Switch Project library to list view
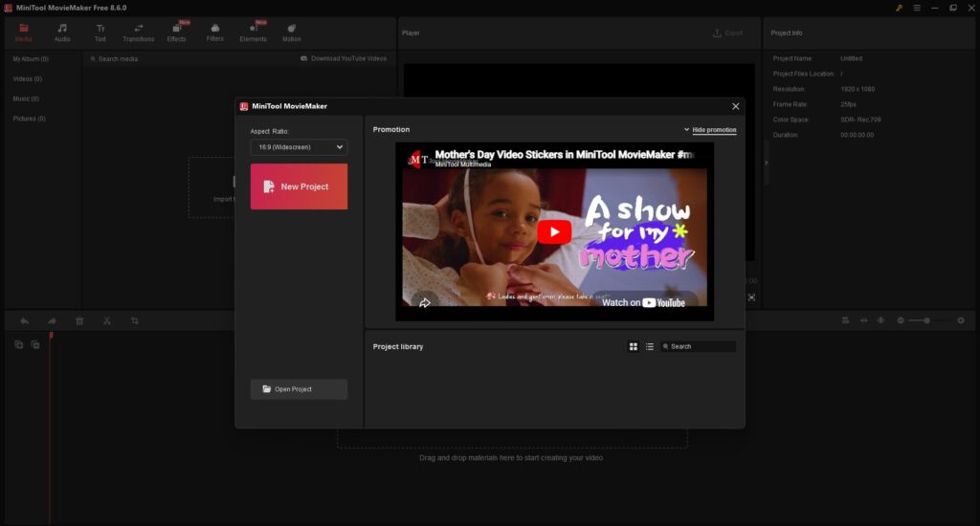The image size is (980, 526). click(650, 347)
